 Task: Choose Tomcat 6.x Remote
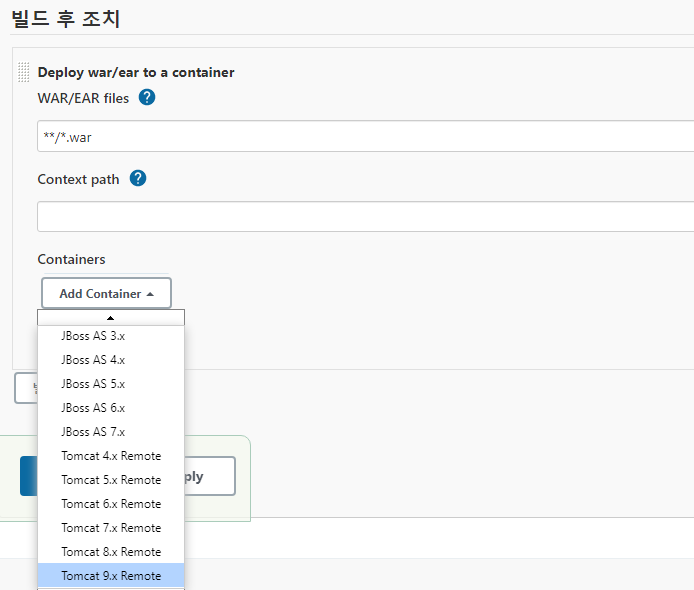pos(111,504)
